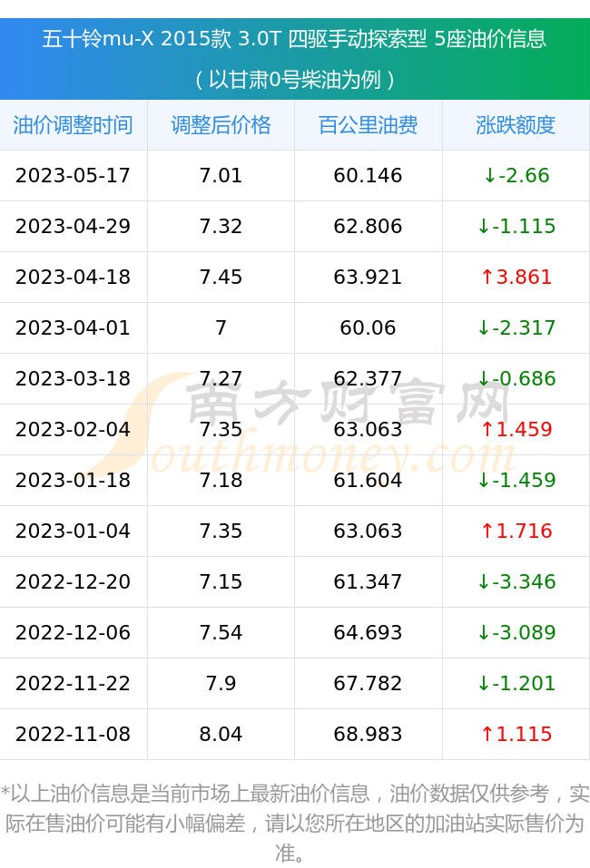Click the 涨跌额度 column header
The width and height of the screenshot is (590, 868).
[516, 125]
